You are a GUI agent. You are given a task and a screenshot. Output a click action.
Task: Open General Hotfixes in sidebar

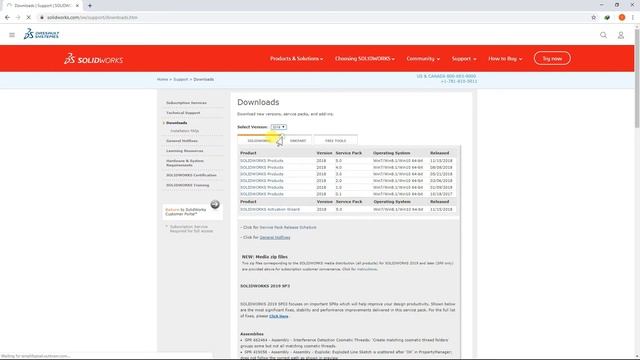(x=182, y=141)
